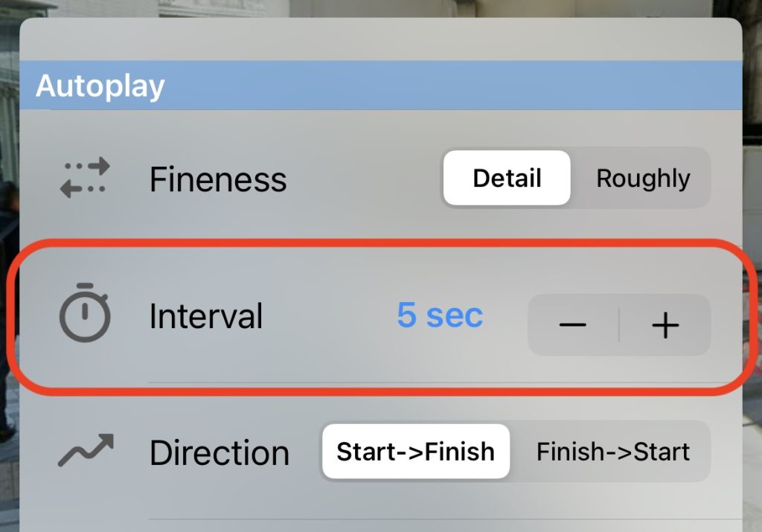
Task: Click the Autoplay section header
Action: [x=380, y=86]
